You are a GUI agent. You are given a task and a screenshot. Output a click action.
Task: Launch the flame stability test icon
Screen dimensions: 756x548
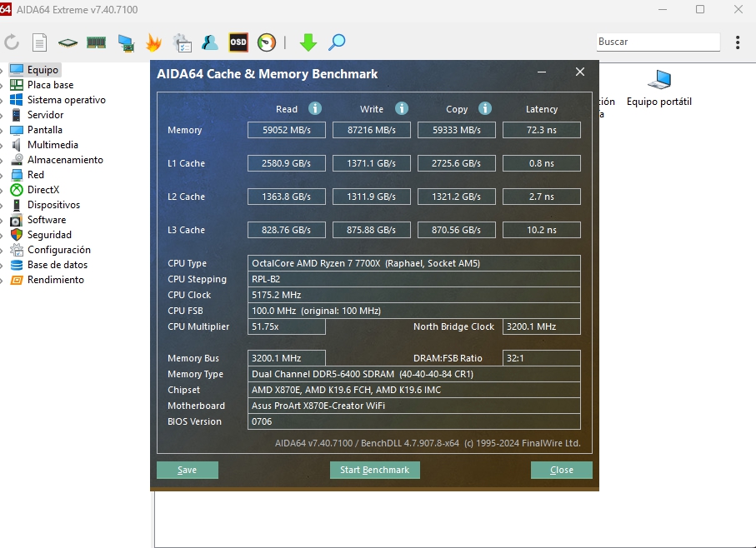(153, 42)
